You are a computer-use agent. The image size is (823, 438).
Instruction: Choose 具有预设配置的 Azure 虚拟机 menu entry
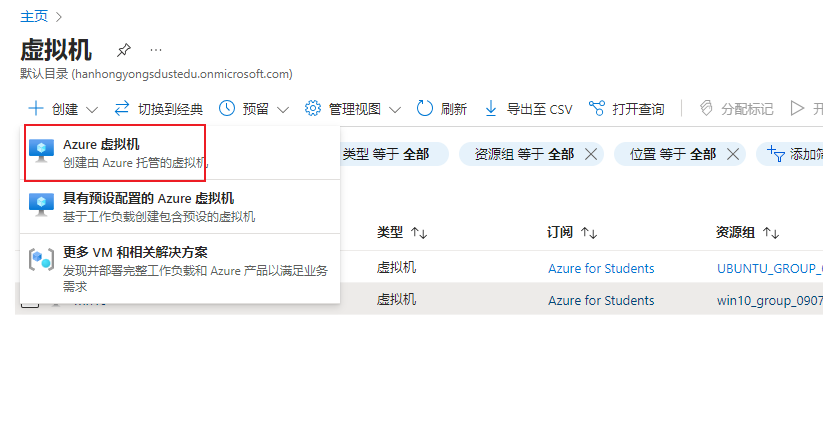180,207
